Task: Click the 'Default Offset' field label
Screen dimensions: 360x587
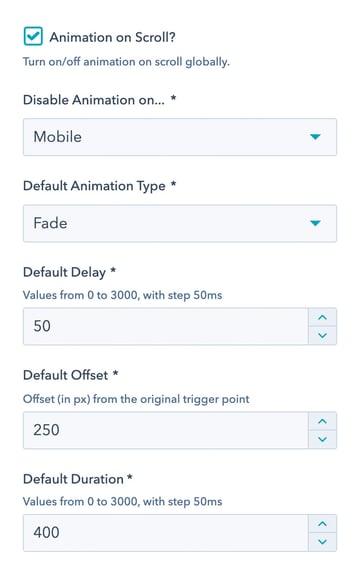Action: click(x=65, y=375)
